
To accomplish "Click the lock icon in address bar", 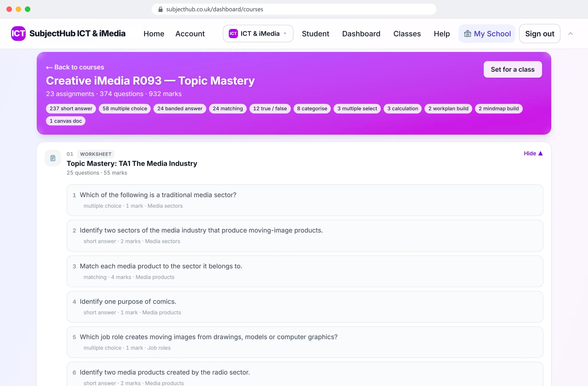I will (x=160, y=9).
